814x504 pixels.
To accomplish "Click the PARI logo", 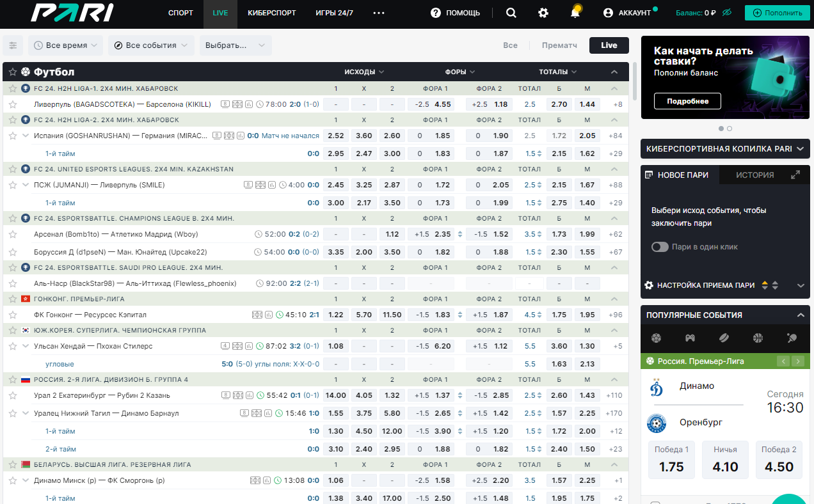I will 72,13.
